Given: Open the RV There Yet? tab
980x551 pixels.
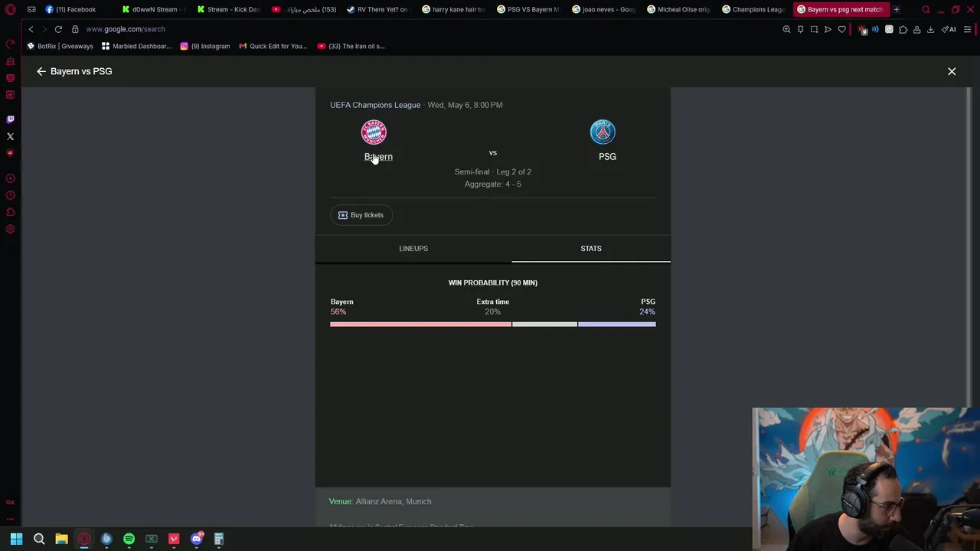Looking at the screenshot, I should pyautogui.click(x=379, y=9).
